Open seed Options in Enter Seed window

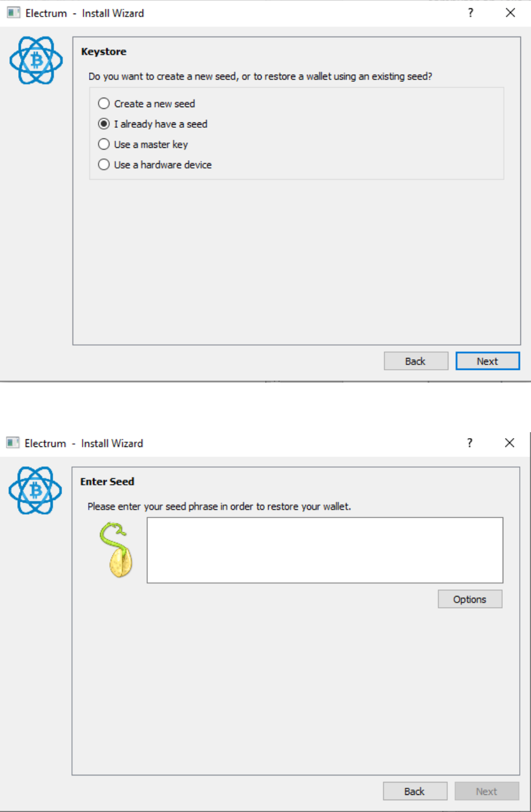[470, 599]
